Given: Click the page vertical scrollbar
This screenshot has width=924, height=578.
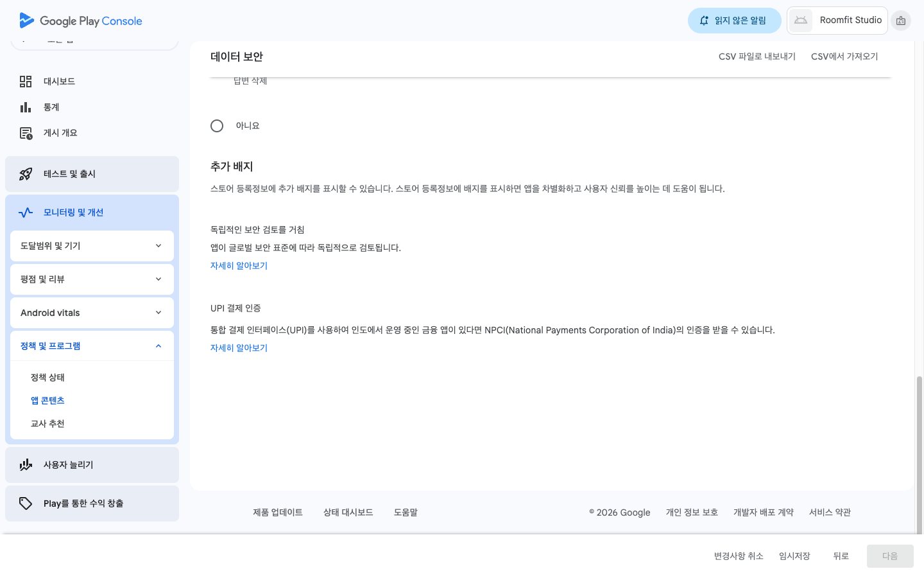Looking at the screenshot, I should click(x=920, y=450).
